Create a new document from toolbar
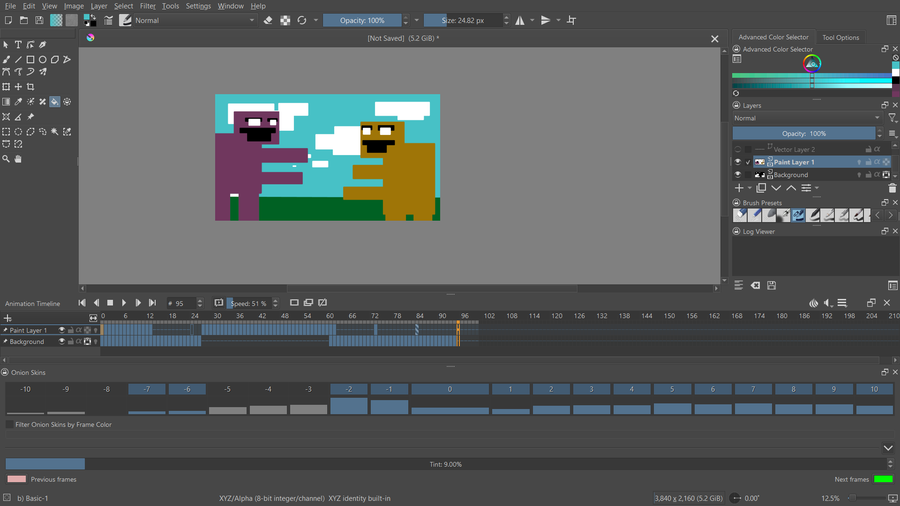This screenshot has width=900, height=506. click(x=8, y=20)
